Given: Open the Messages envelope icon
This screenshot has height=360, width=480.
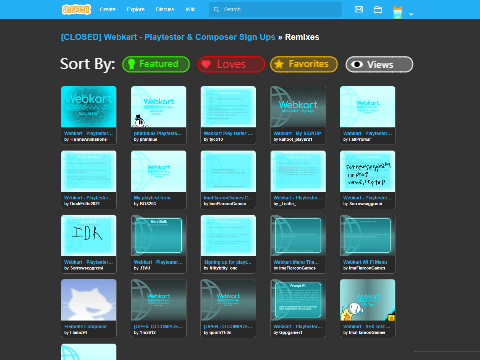Looking at the screenshot, I should click(x=359, y=9).
